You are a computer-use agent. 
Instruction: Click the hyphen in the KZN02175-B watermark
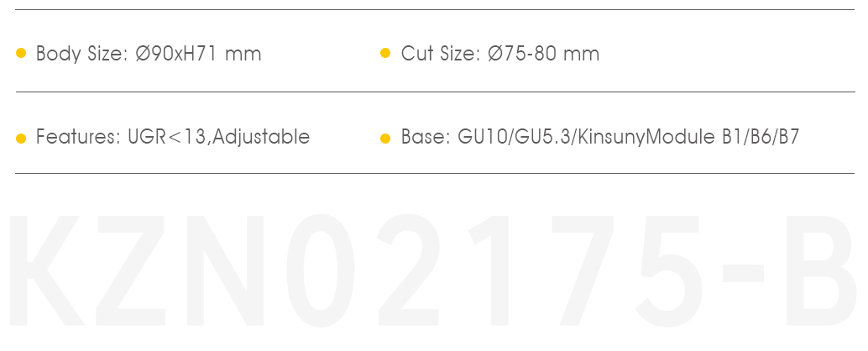[x=743, y=274]
